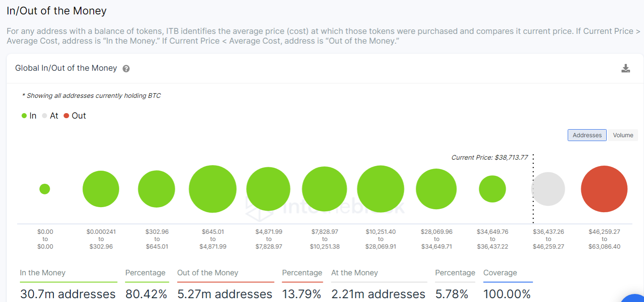The width and height of the screenshot is (644, 302).
Task: Select the green bubble above $0.000241 to $302.96
Action: 101,189
